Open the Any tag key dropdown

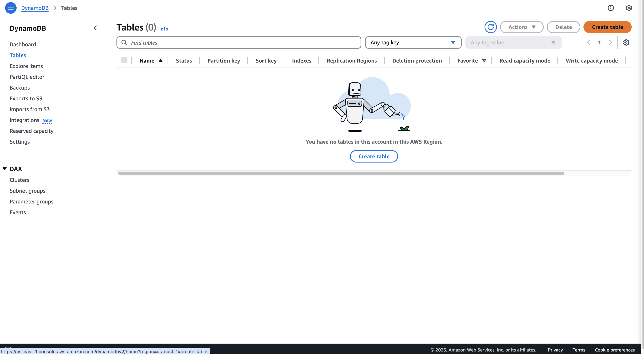413,42
